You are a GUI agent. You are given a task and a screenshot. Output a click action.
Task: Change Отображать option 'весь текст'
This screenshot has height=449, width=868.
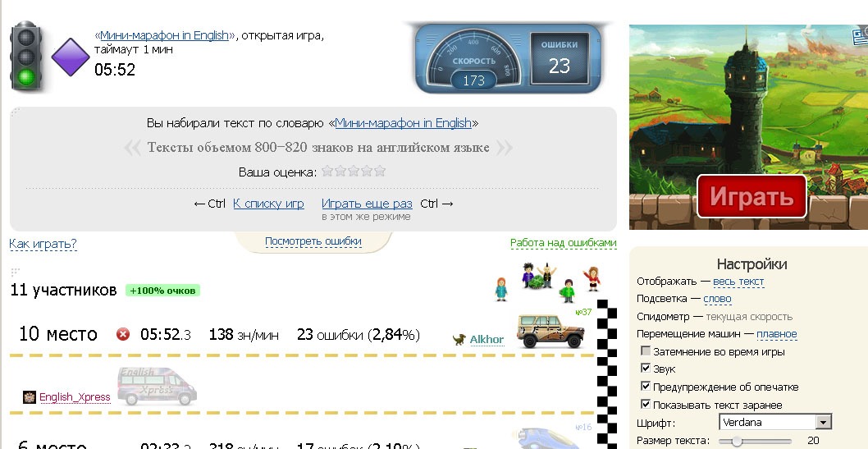[738, 282]
